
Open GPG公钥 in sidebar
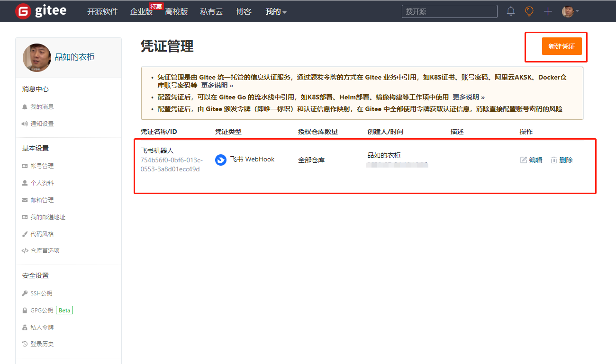click(x=42, y=311)
